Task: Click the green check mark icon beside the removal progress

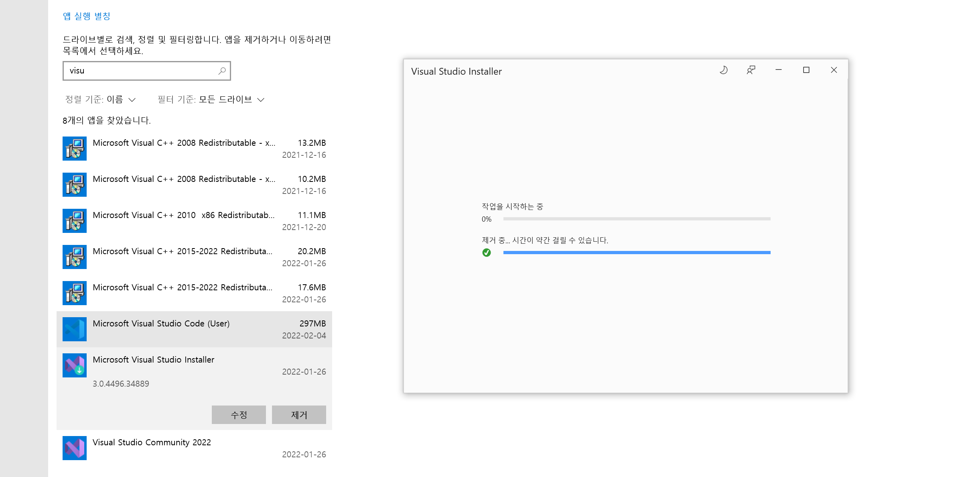Action: click(487, 253)
